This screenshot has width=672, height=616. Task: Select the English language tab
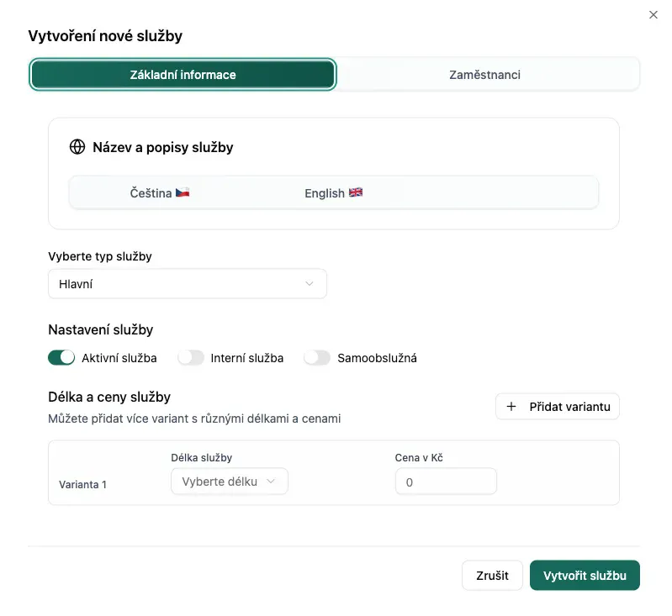333,193
